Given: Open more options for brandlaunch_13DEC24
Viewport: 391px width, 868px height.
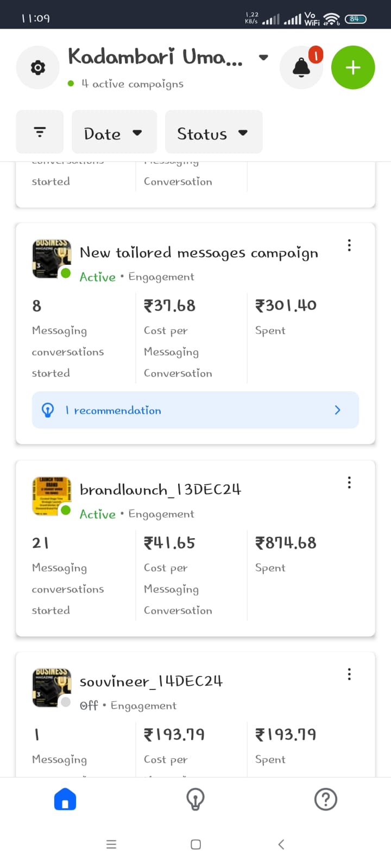Looking at the screenshot, I should [349, 482].
